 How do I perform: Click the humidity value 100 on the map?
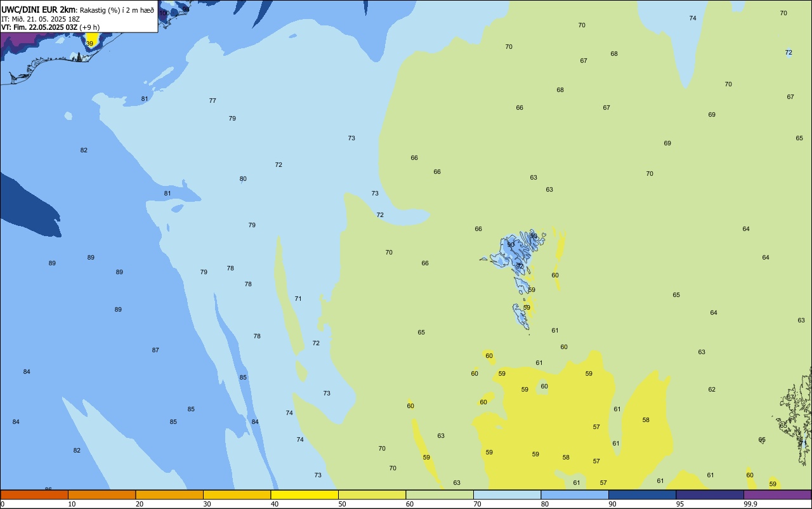click(164, 13)
